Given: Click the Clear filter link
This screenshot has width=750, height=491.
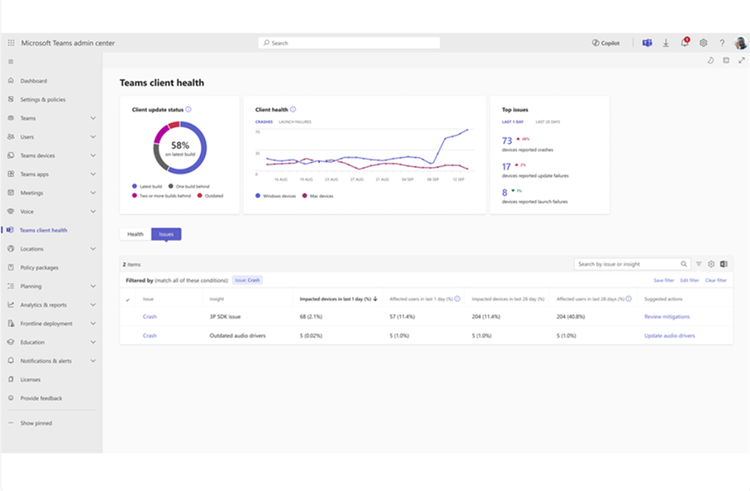Looking at the screenshot, I should point(716,280).
